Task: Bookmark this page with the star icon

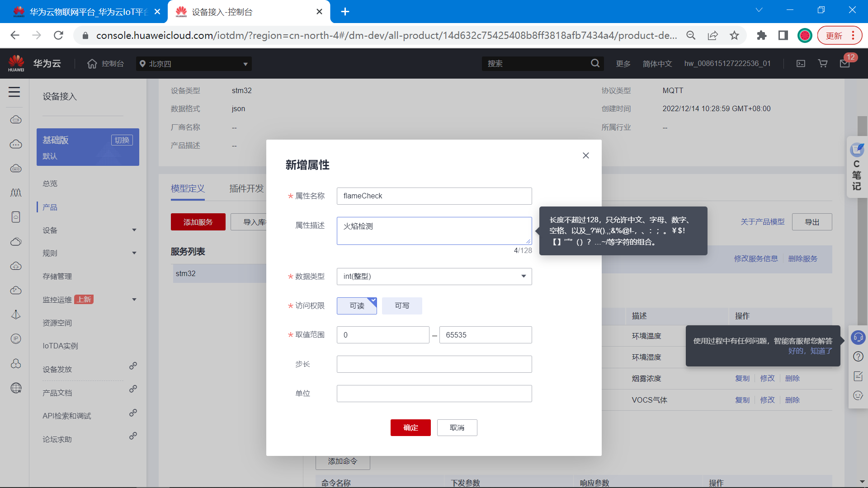Action: click(x=734, y=35)
